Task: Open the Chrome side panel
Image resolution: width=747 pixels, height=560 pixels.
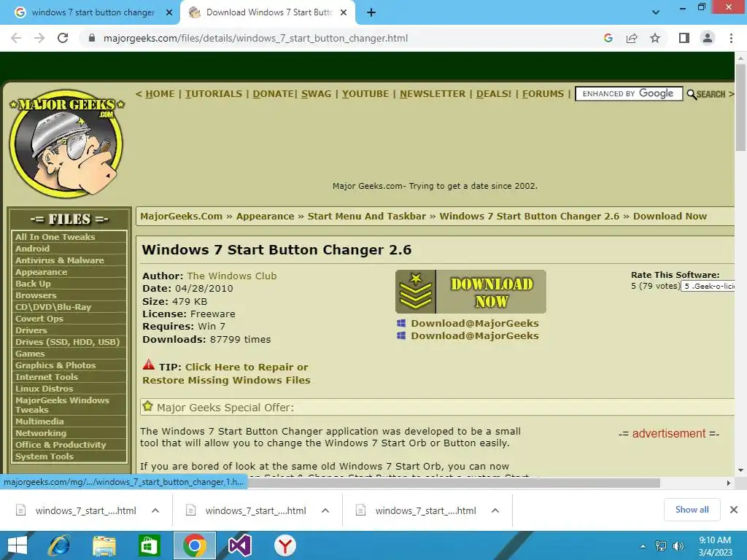Action: (x=684, y=38)
